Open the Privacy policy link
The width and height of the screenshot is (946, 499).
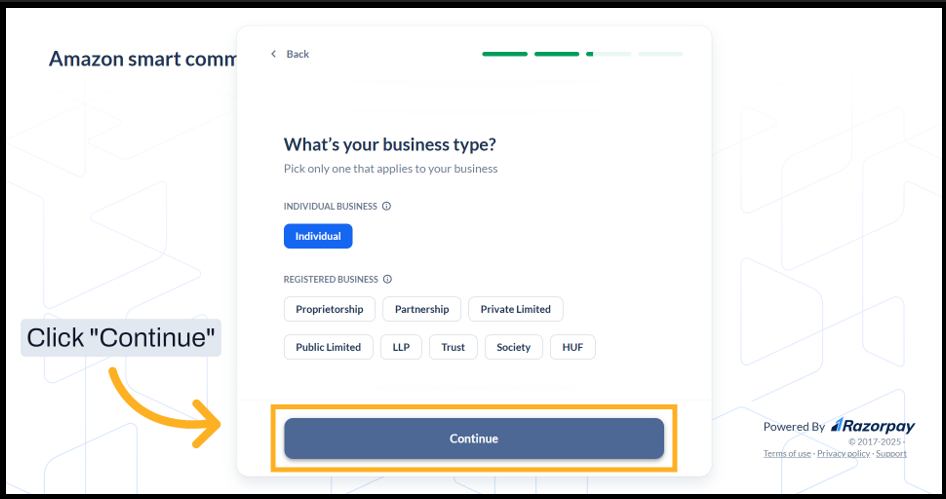(843, 454)
